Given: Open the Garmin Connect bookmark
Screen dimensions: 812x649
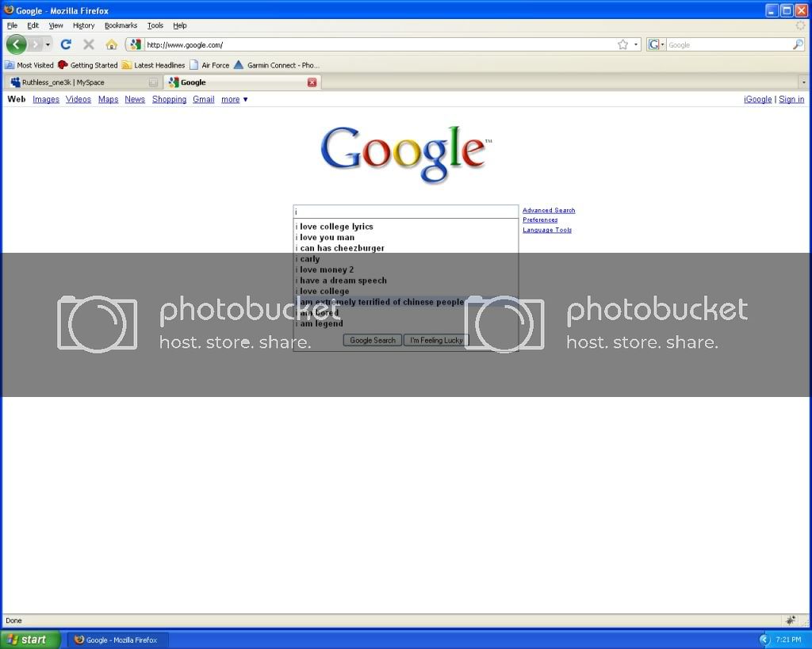Looking at the screenshot, I should [x=277, y=65].
